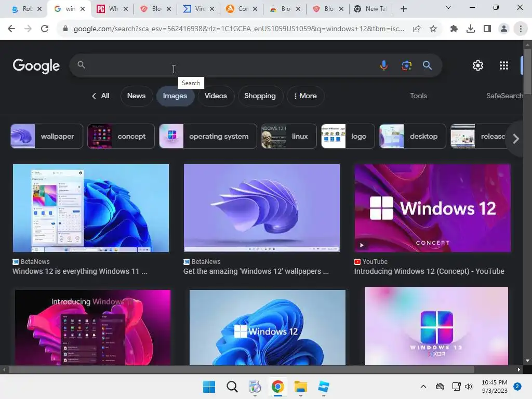Switch to the All results tab
532x399 pixels.
[x=101, y=96]
